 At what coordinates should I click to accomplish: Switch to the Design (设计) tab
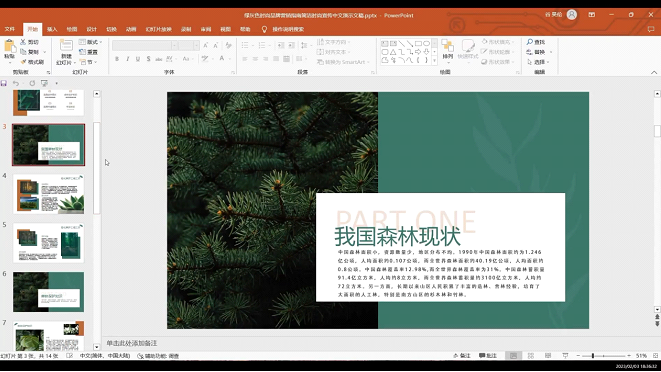[x=91, y=29]
